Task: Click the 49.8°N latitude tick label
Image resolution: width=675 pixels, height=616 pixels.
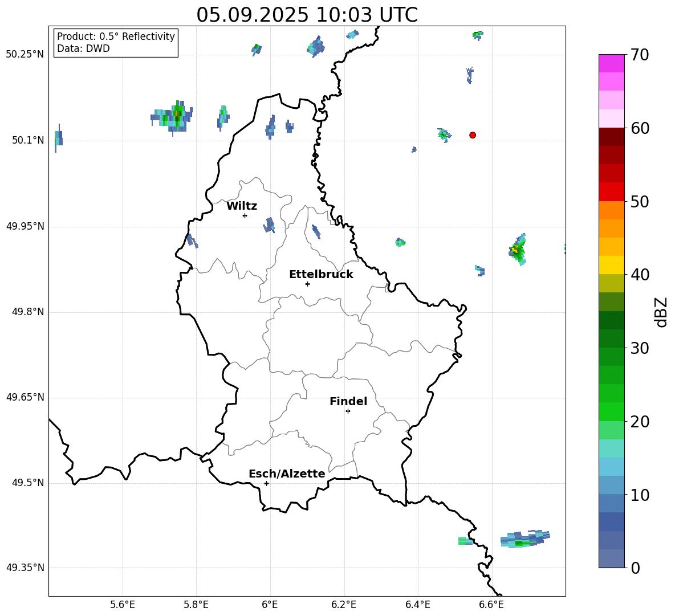Action: [x=25, y=312]
